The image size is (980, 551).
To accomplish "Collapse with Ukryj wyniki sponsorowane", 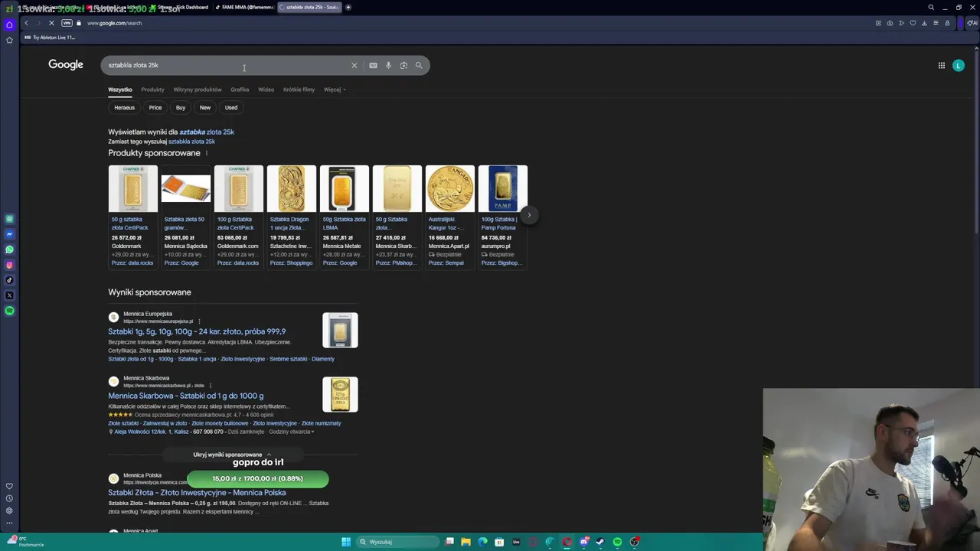I will [x=232, y=455].
